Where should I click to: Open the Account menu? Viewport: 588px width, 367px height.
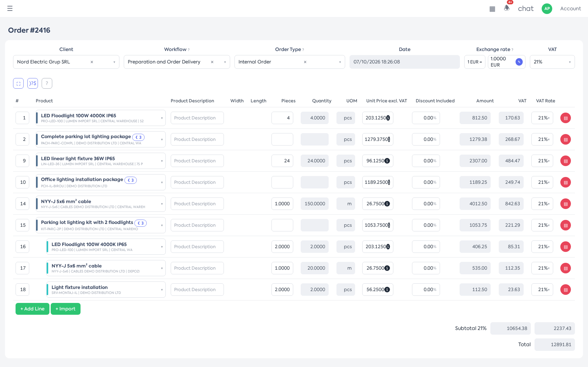coord(571,9)
